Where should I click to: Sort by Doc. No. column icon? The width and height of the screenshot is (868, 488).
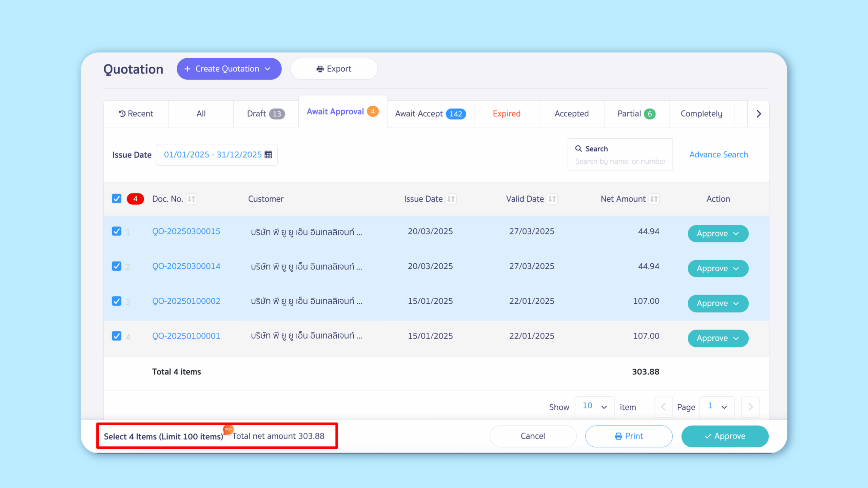point(192,199)
